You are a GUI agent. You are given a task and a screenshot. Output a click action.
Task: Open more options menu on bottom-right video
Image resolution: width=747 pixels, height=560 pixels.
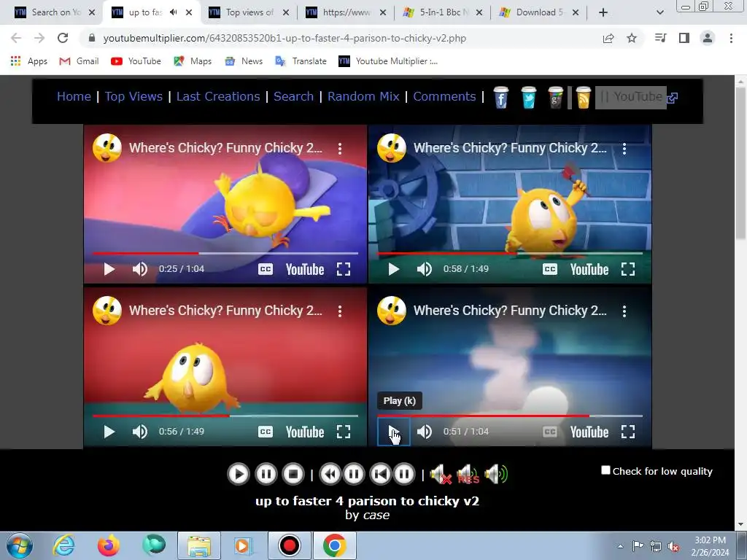pyautogui.click(x=624, y=311)
